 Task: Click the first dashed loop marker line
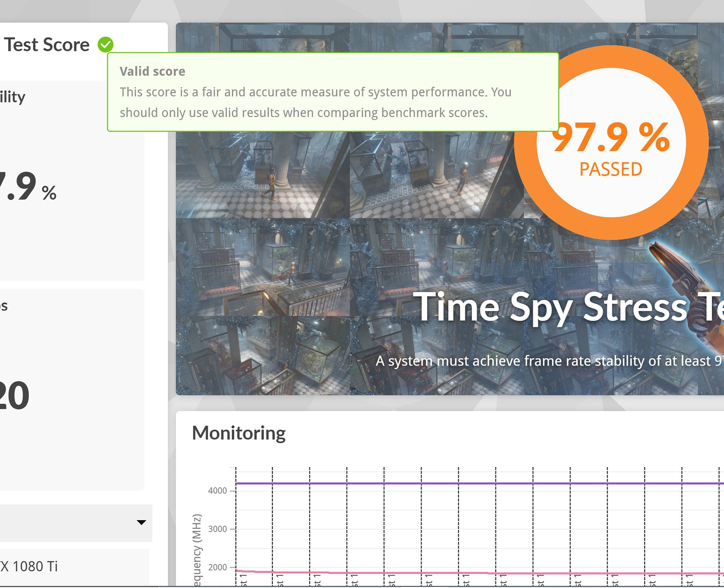coord(236,527)
